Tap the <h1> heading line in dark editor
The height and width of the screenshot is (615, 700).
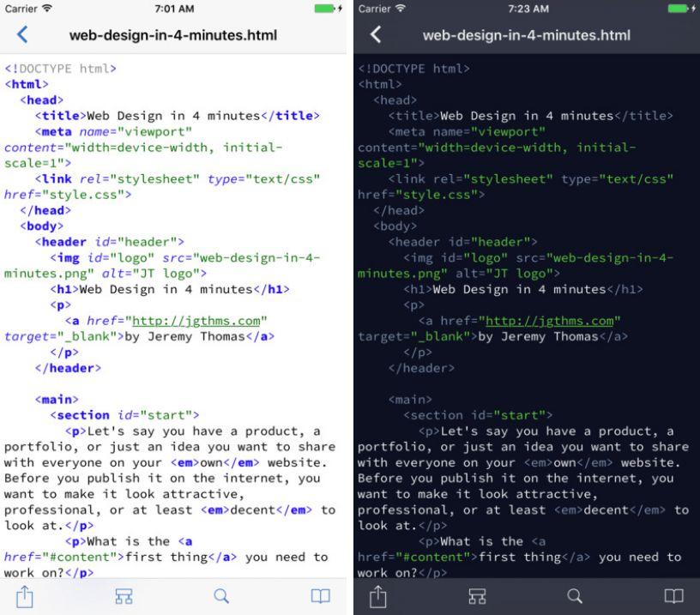point(523,289)
